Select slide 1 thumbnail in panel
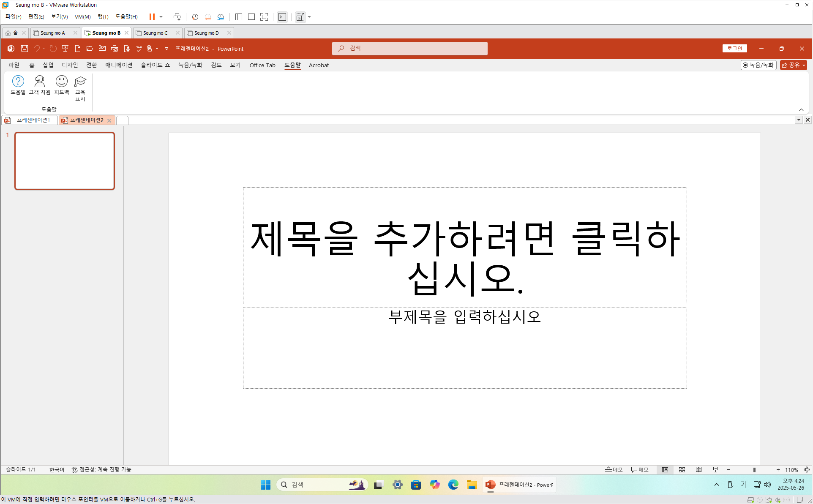 pyautogui.click(x=65, y=161)
